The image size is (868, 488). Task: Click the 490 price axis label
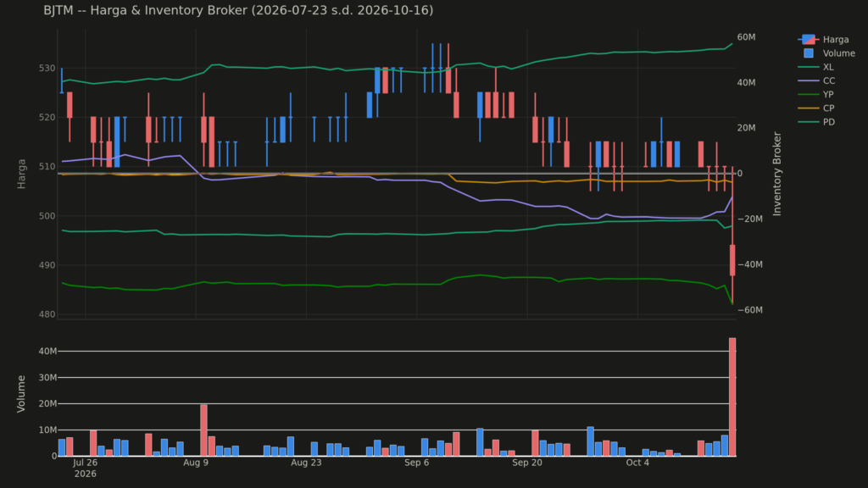pyautogui.click(x=47, y=265)
